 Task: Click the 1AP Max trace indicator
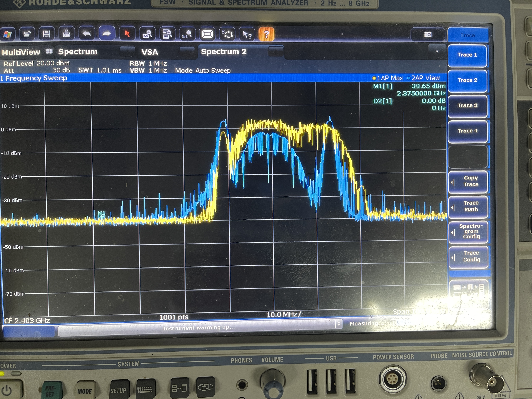pyautogui.click(x=388, y=78)
